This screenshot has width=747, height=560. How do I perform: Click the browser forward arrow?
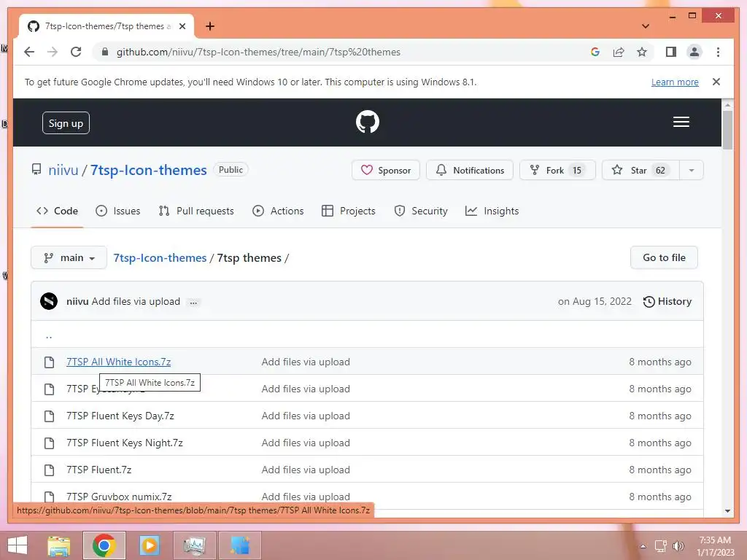[53, 52]
